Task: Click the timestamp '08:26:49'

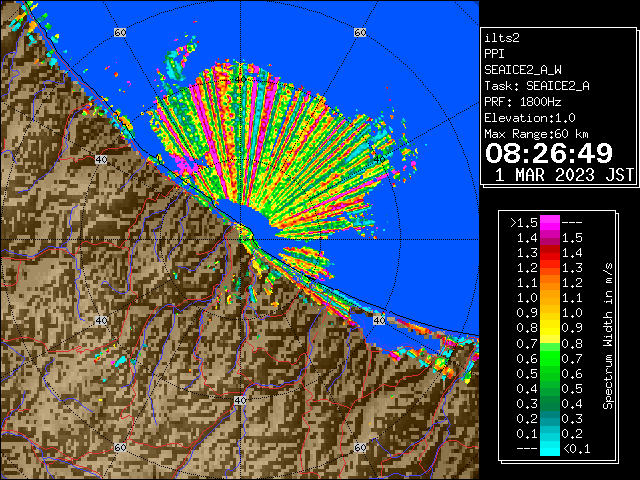Action: pyautogui.click(x=549, y=153)
